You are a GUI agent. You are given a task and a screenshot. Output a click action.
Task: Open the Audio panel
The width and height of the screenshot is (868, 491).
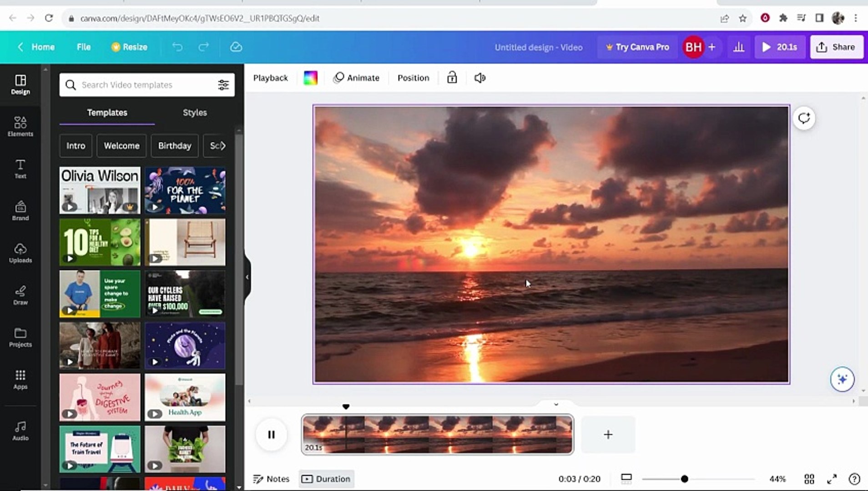20,431
